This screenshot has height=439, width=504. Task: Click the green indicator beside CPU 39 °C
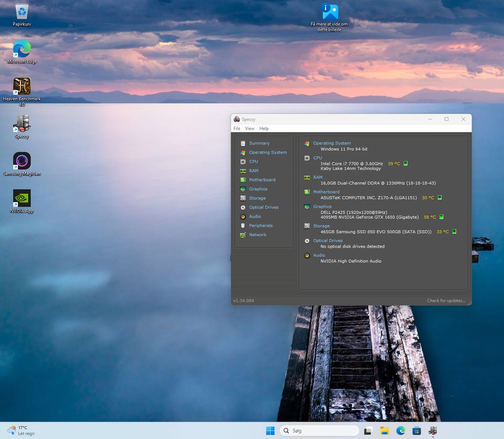406,163
